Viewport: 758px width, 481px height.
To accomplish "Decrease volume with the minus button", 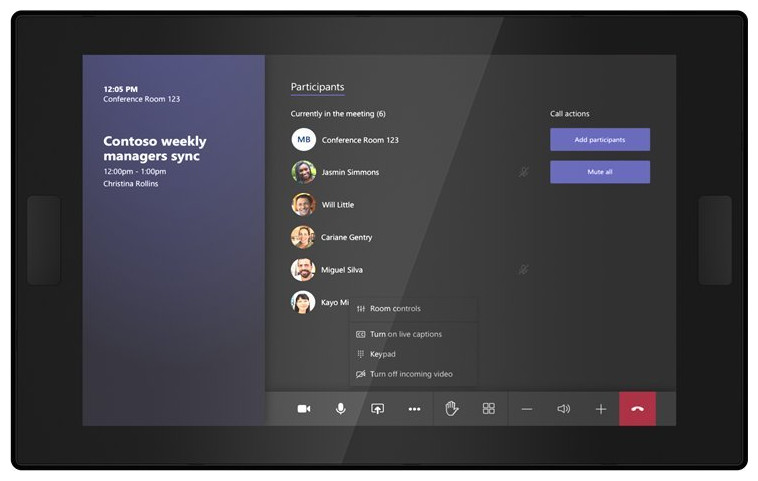I will point(527,409).
